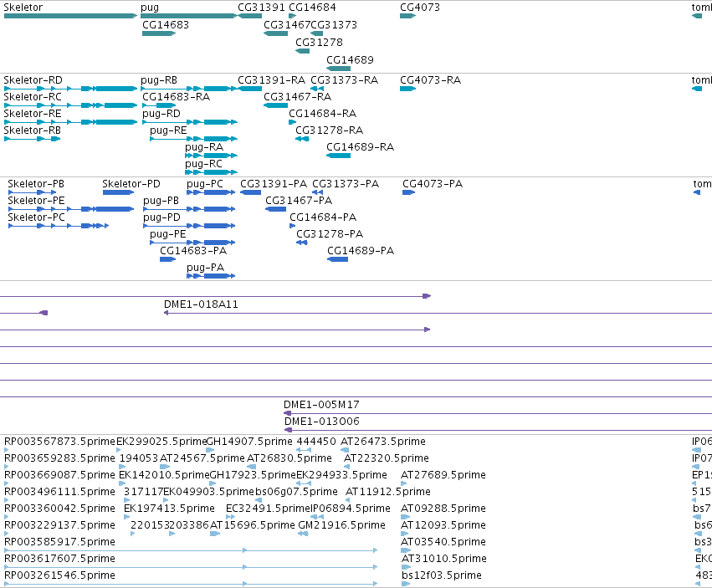712x588 pixels.
Task: Select the CG31467-RA transcript label
Action: point(297,97)
